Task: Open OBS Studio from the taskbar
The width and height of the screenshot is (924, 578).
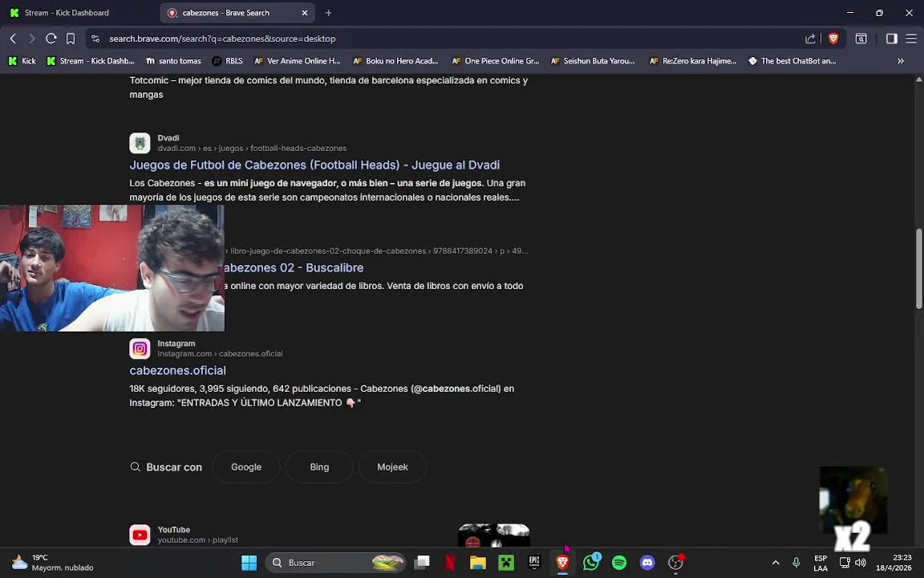Action: pos(676,563)
